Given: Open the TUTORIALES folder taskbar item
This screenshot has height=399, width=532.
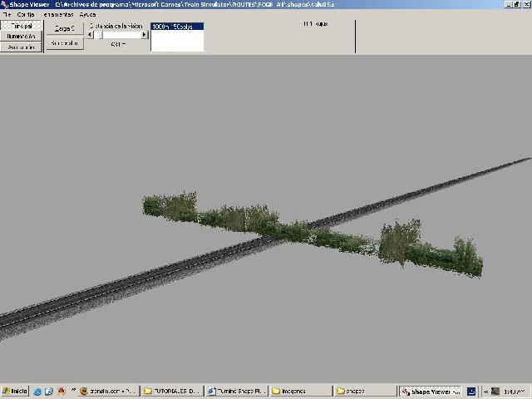Looking at the screenshot, I should (x=171, y=391).
